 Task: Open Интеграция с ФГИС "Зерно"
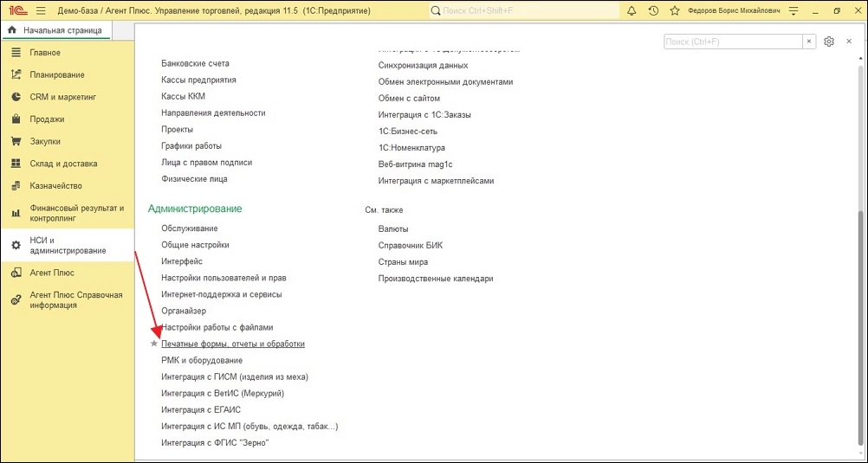(216, 443)
